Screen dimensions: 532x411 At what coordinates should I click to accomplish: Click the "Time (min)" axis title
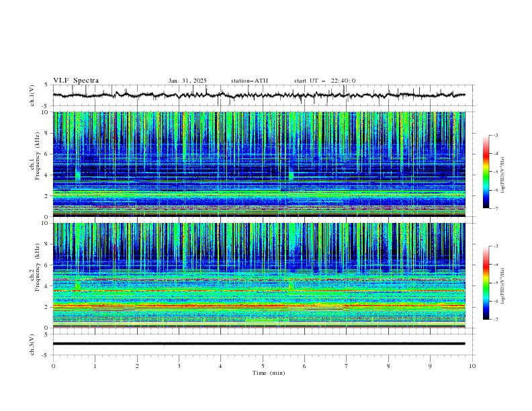269,373
